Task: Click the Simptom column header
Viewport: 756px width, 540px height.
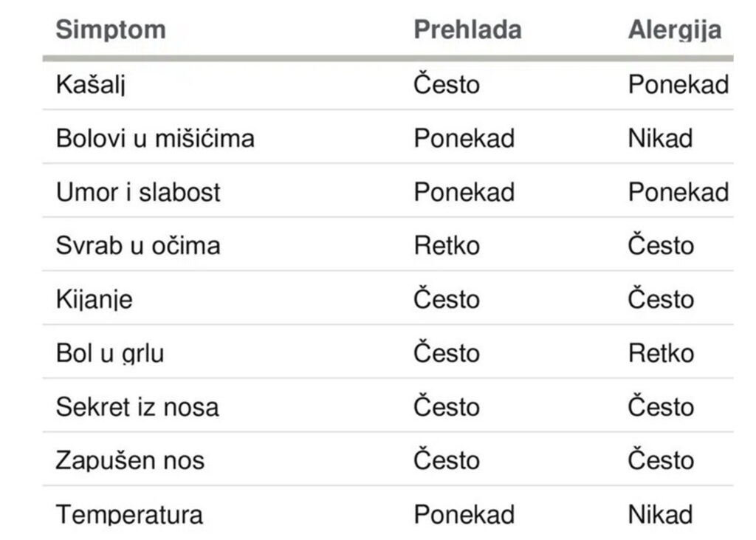Action: click(x=111, y=30)
